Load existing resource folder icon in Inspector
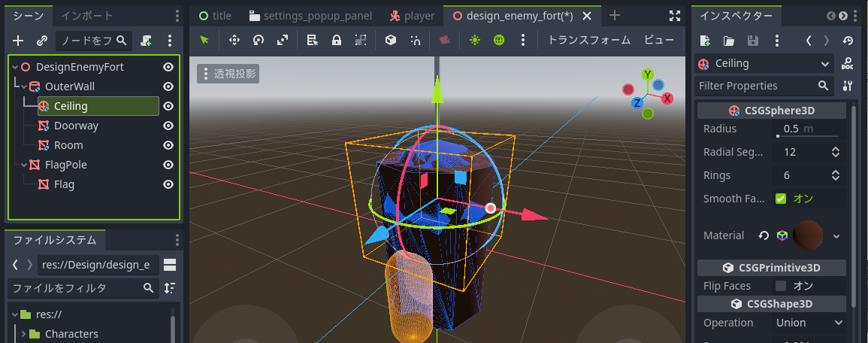Screen dimensions: 868x343 tap(729, 41)
